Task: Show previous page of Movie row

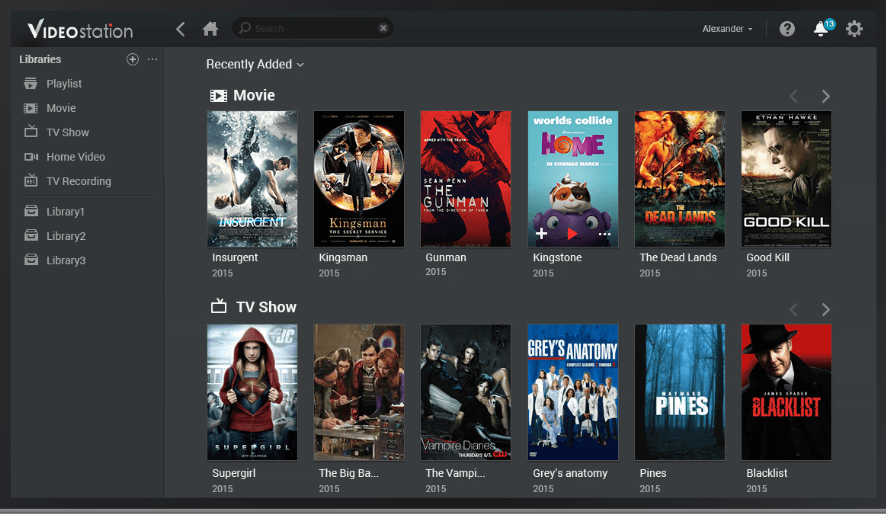Action: coord(793,97)
